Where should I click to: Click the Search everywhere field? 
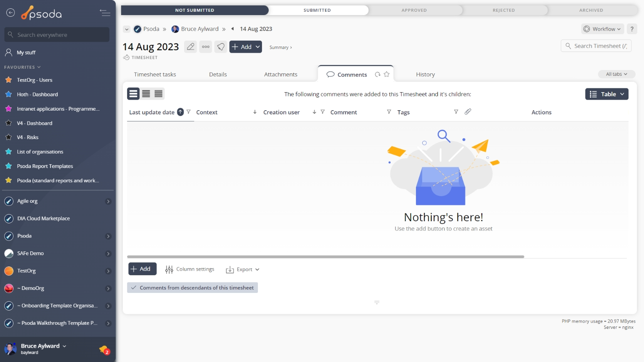pos(57,35)
